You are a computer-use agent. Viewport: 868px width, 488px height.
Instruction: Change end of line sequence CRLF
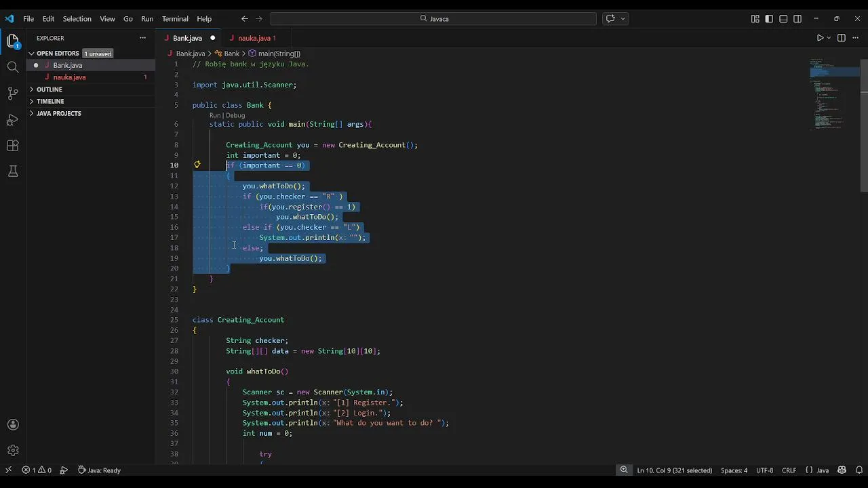[789, 470]
